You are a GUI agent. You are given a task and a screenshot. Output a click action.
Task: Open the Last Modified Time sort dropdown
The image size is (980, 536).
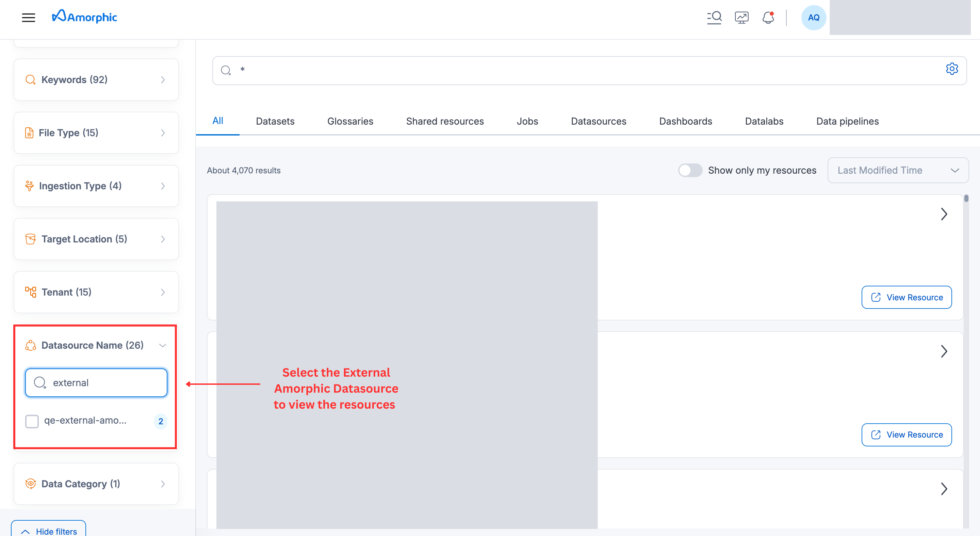pos(897,170)
